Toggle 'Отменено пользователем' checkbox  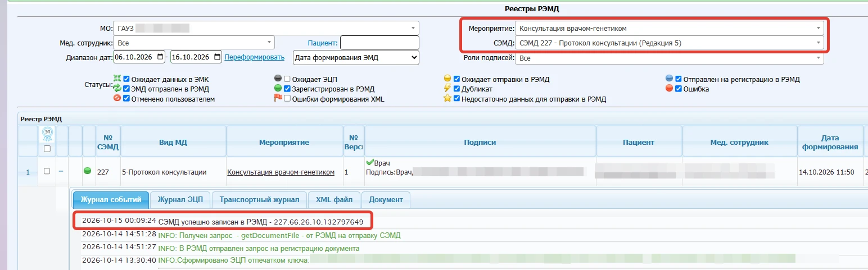[127, 99]
